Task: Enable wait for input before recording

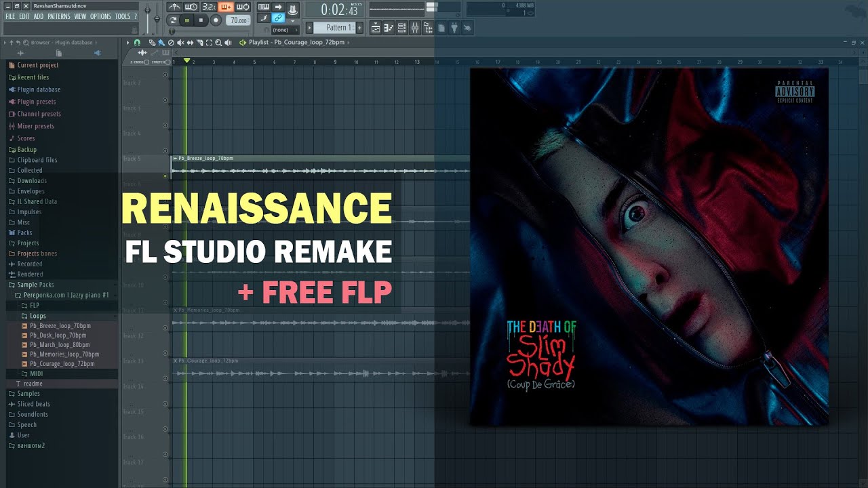Action: click(191, 7)
